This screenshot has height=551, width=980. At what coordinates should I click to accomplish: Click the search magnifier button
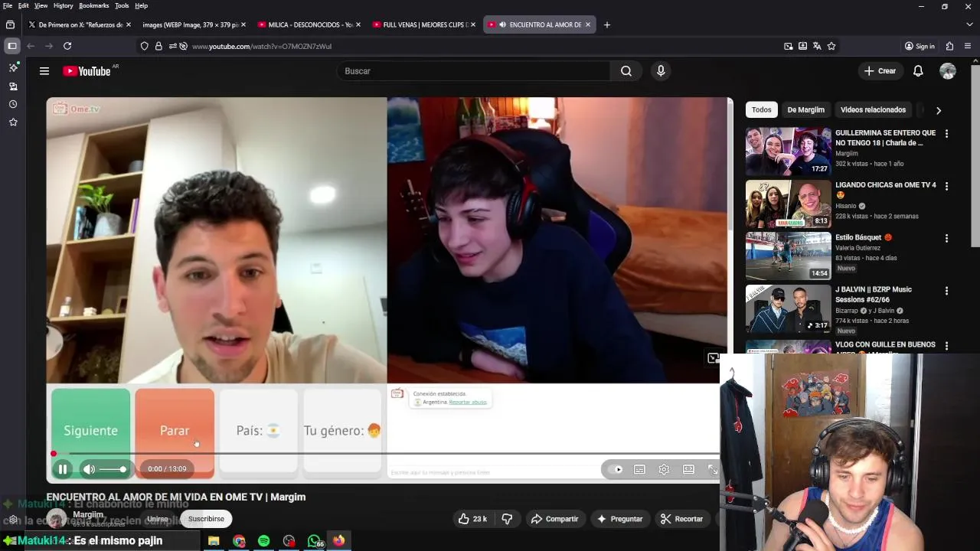[626, 71]
